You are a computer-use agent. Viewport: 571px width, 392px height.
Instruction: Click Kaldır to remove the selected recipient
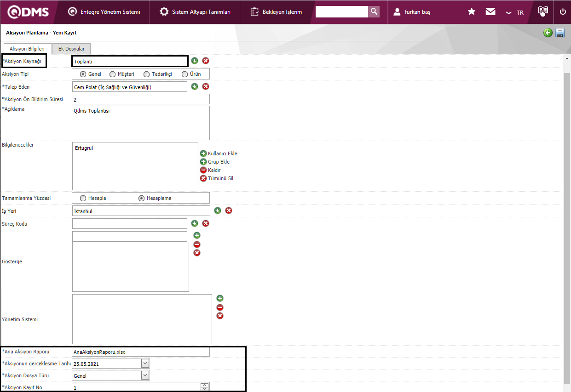click(x=210, y=170)
